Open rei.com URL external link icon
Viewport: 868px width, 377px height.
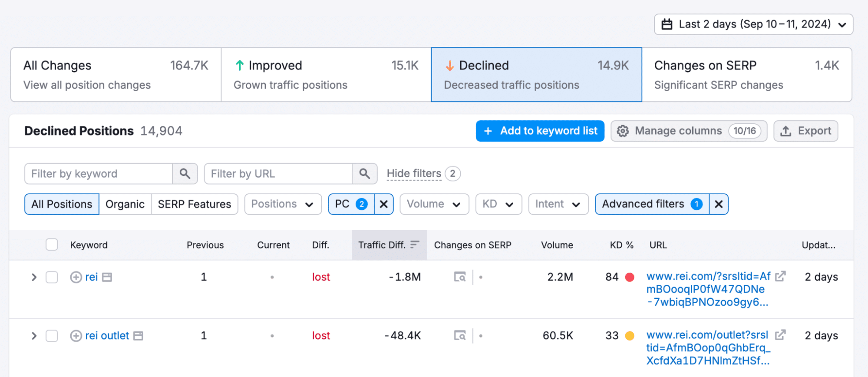(780, 276)
